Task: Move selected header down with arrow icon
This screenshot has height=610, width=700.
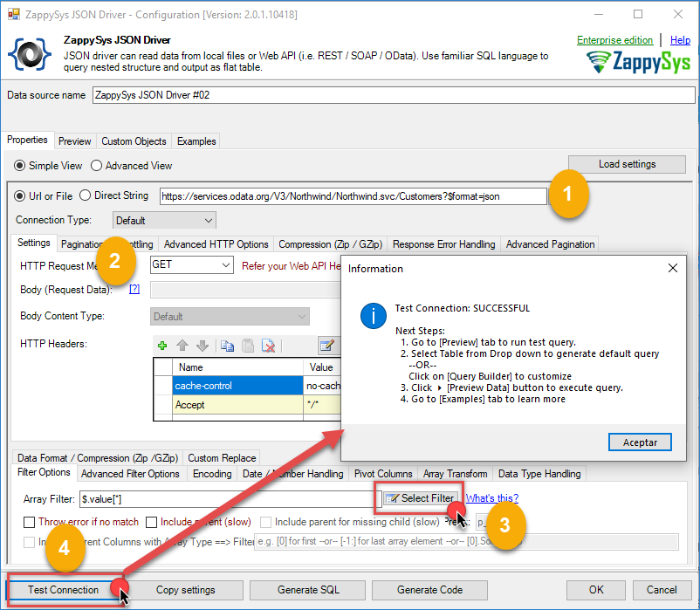Action: 202,346
